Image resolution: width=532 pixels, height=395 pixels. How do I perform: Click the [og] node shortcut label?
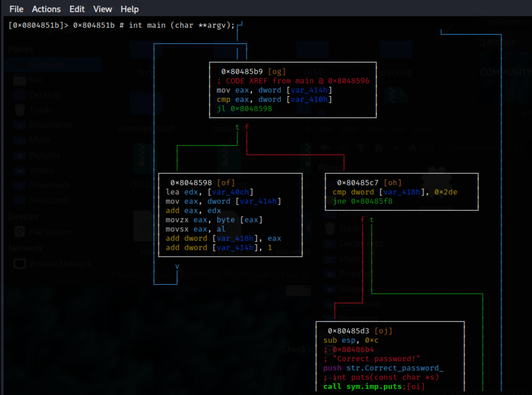click(277, 72)
